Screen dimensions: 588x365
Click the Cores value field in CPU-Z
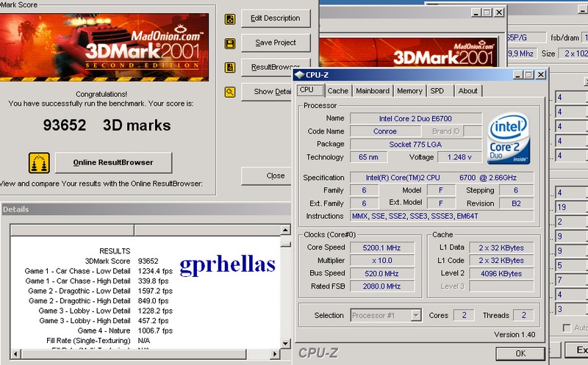[x=464, y=316]
